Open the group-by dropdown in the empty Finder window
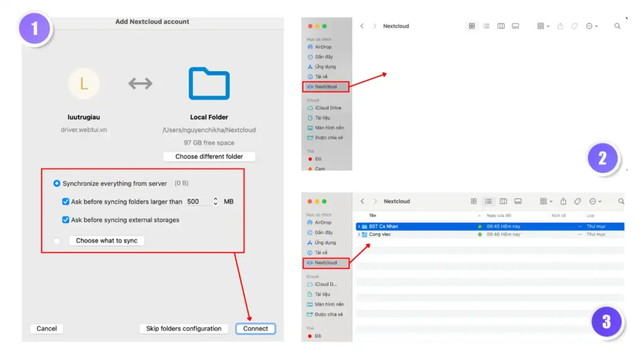The image size is (644, 359). pyautogui.click(x=543, y=26)
